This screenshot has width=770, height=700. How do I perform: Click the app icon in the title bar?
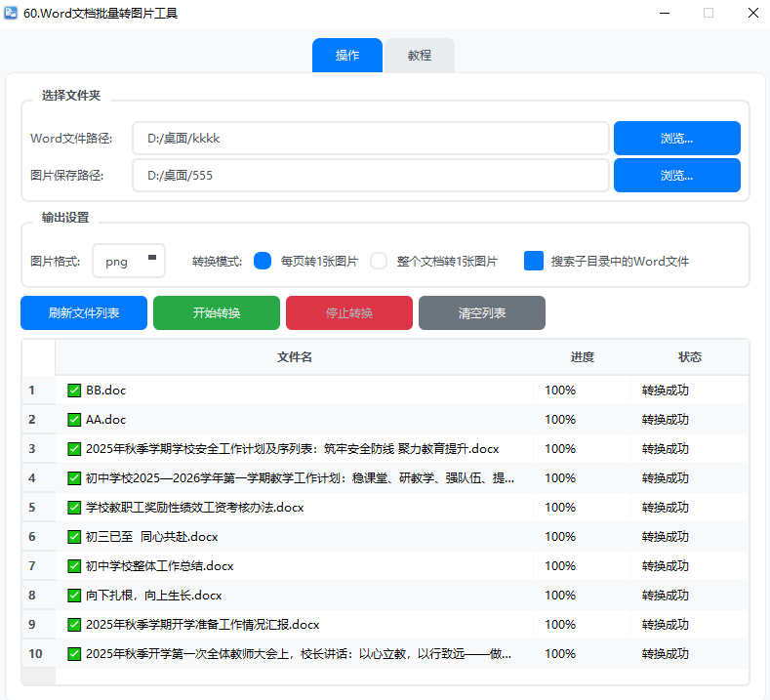pyautogui.click(x=11, y=14)
